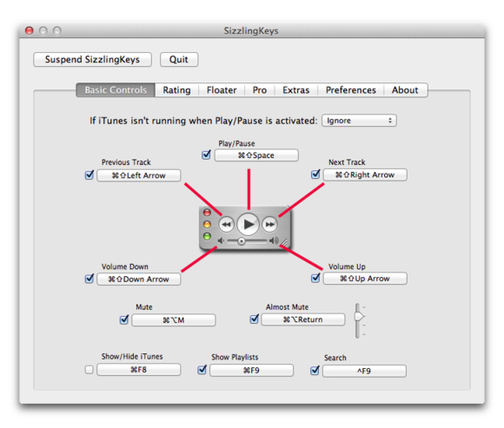The height and width of the screenshot is (428, 504).
Task: Click the red dot in the mini player image
Action: point(207,213)
